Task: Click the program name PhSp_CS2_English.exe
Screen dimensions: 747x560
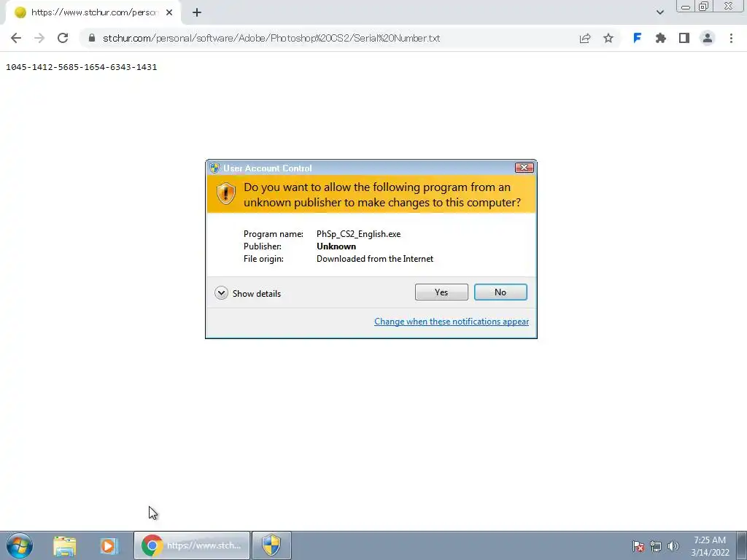Action: 358,234
